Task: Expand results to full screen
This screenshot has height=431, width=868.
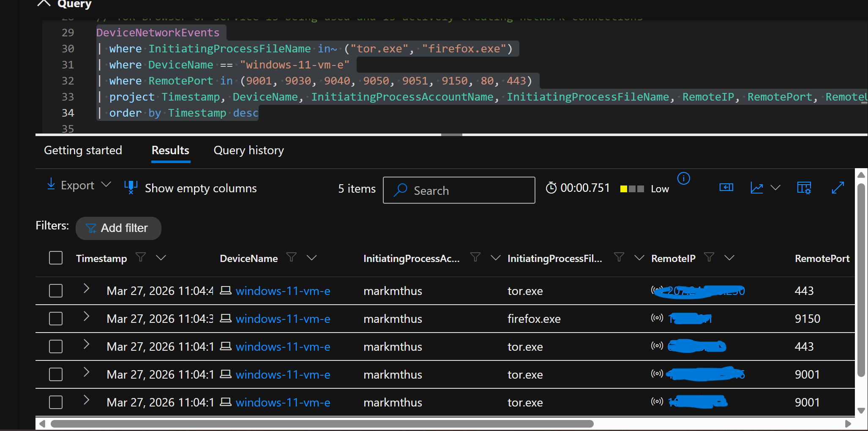Action: click(x=838, y=188)
